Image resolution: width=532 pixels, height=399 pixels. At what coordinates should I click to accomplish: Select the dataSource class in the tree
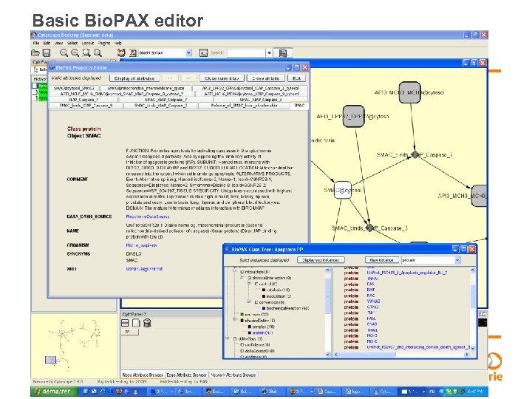259,351
